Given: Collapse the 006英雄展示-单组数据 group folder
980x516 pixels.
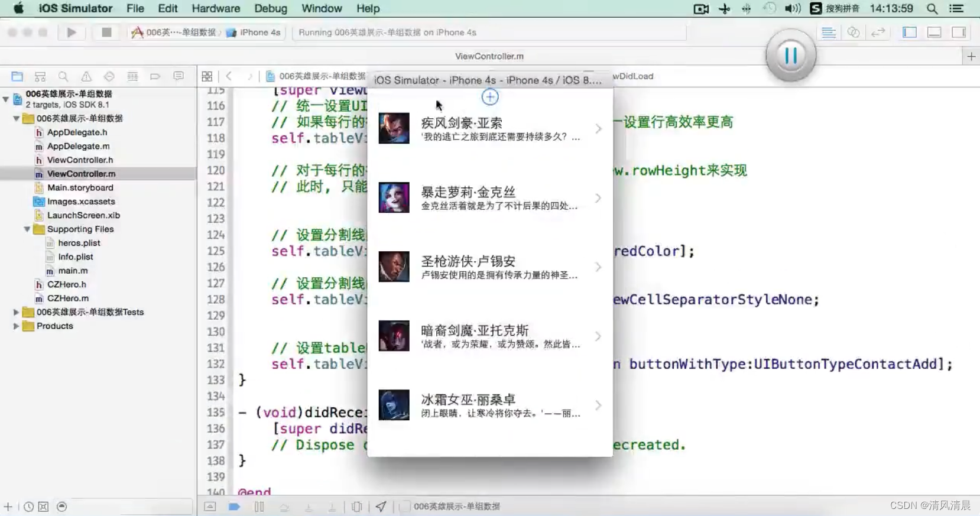Looking at the screenshot, I should [17, 118].
